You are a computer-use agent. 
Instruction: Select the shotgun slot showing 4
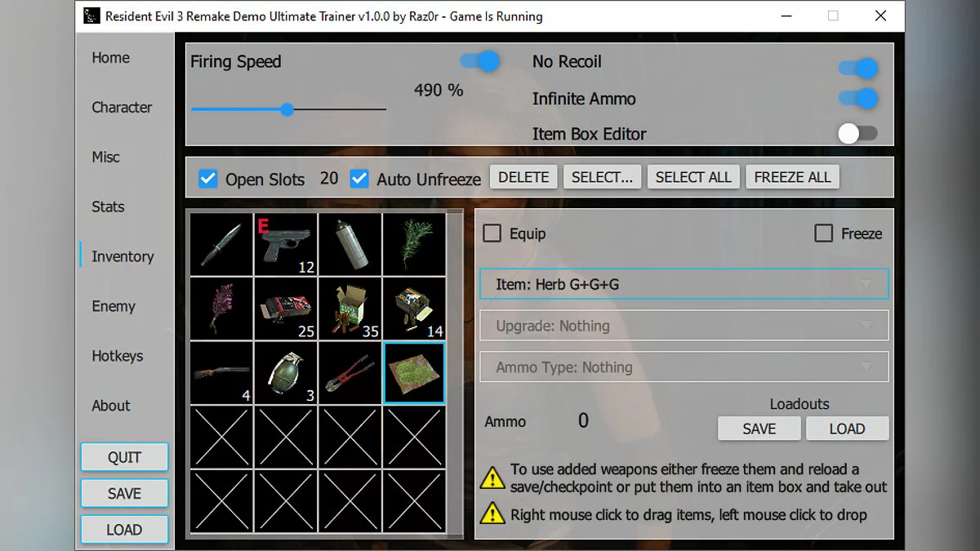tap(221, 373)
